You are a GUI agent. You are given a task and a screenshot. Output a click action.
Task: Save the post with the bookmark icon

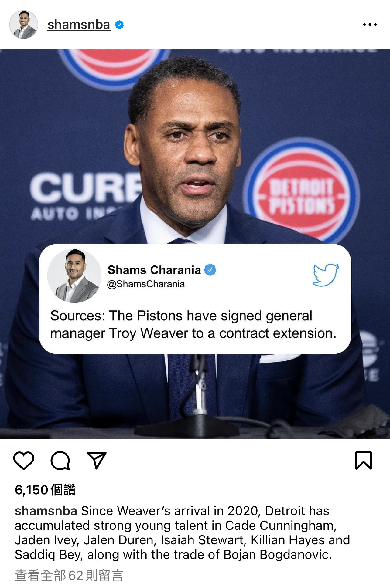(364, 461)
